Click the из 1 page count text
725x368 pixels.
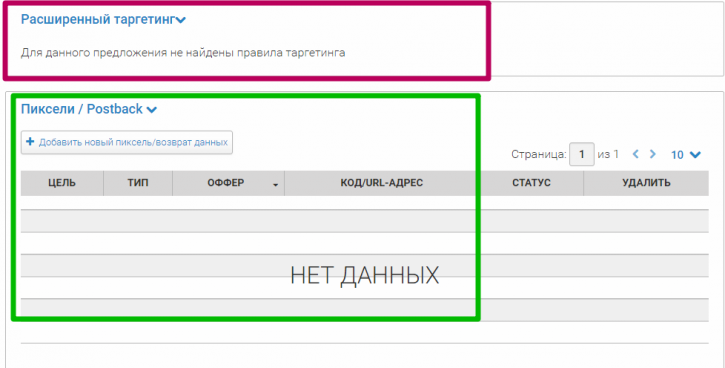(608, 154)
